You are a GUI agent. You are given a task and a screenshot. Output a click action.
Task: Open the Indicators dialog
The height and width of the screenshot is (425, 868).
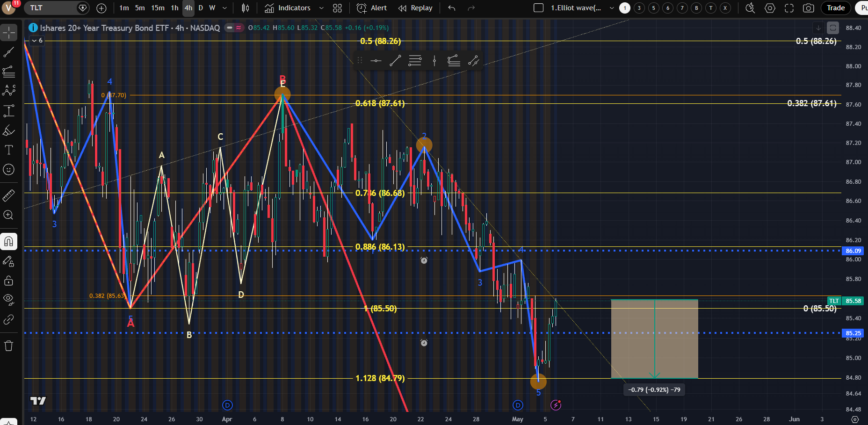click(x=287, y=8)
